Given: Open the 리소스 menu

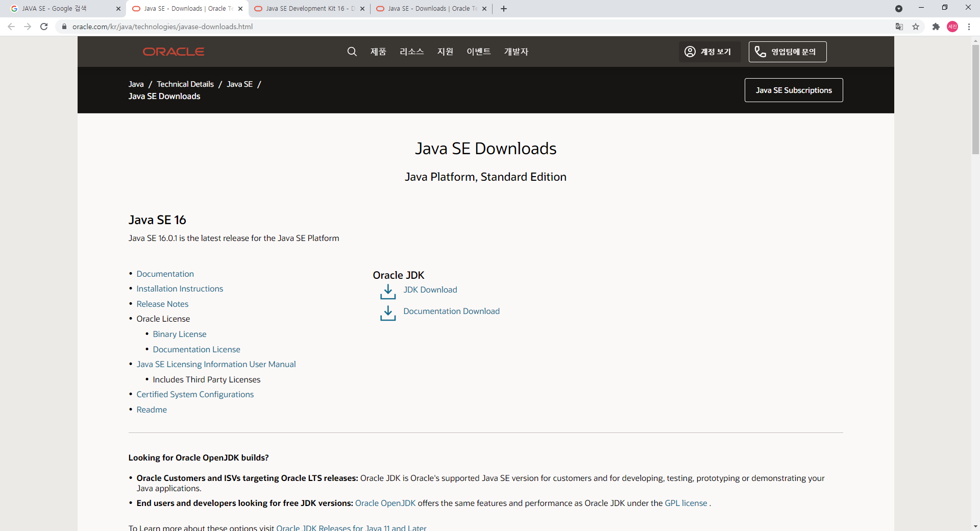Looking at the screenshot, I should [x=412, y=52].
